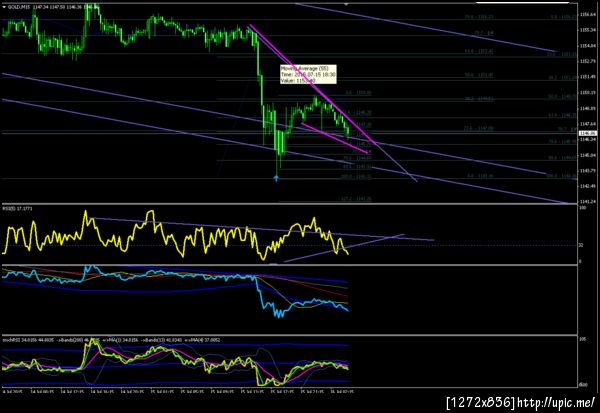Click the Moving Average (55) tooltip box

[x=308, y=74]
